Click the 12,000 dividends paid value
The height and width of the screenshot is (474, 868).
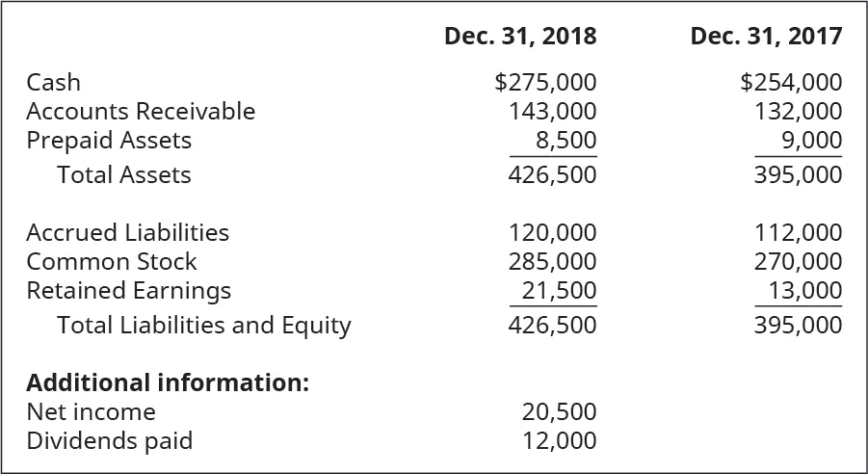point(559,441)
